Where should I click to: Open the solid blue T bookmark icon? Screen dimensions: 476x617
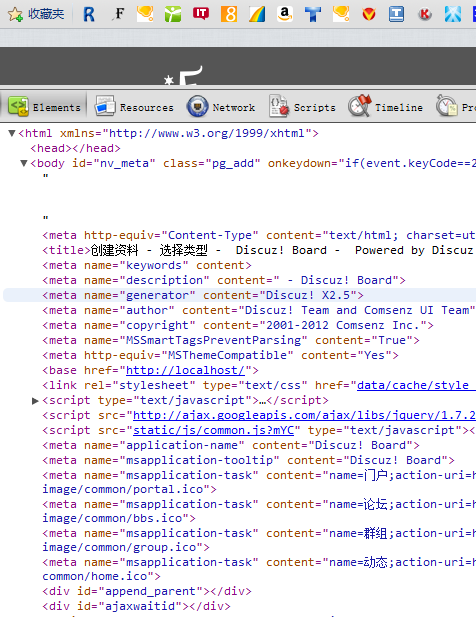[313, 14]
